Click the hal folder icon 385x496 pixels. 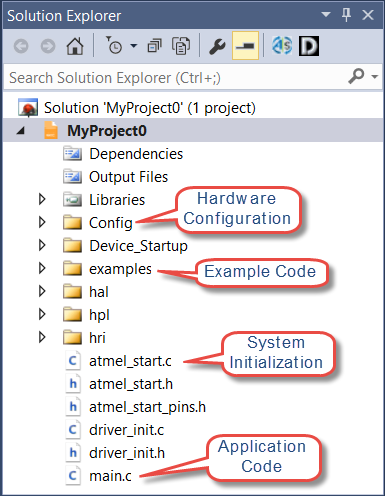72,292
